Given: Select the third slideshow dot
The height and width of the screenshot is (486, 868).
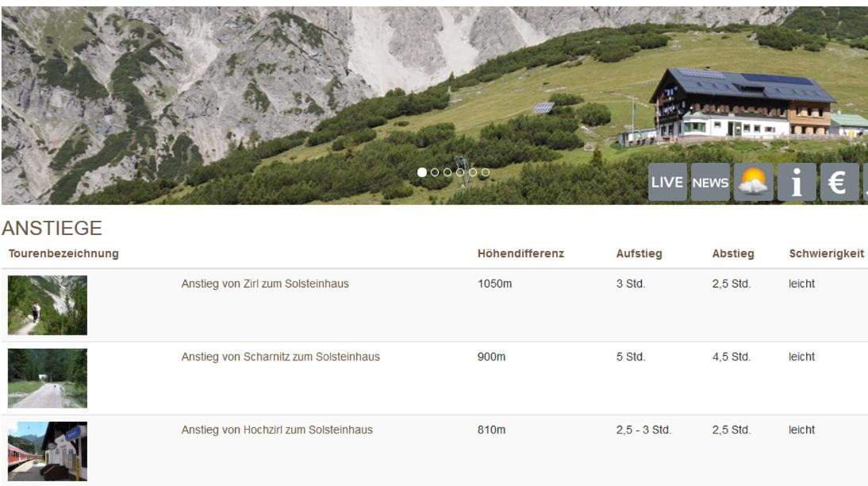Looking at the screenshot, I should point(447,172).
